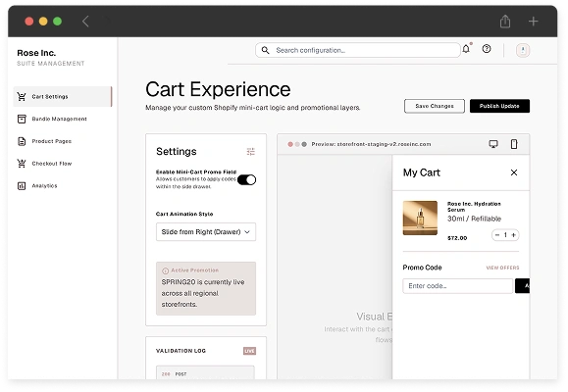Click Save Changes button
568x392 pixels.
click(x=435, y=106)
